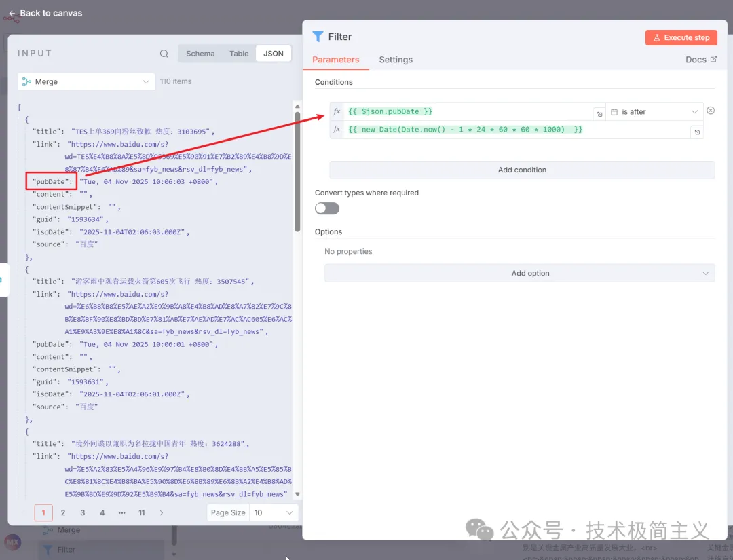Open the Parameters tab
733x560 pixels.
point(336,60)
